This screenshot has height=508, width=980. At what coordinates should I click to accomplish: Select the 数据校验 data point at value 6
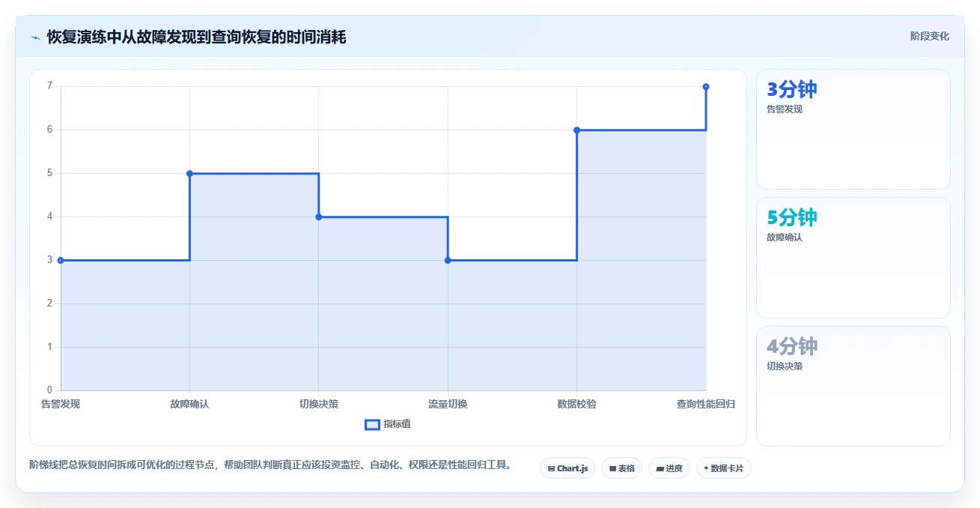tap(577, 130)
